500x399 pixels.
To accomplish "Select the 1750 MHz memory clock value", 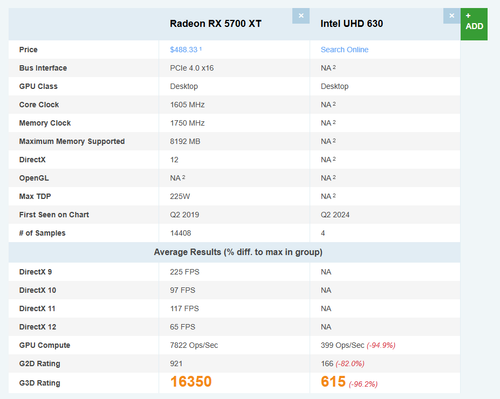I will pos(187,123).
